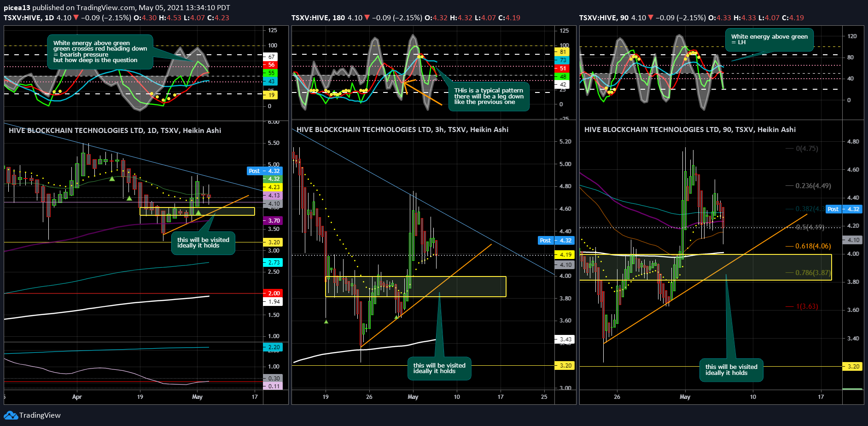The image size is (868, 426).
Task: Click the purple 3.70 price label
Action: (272, 221)
